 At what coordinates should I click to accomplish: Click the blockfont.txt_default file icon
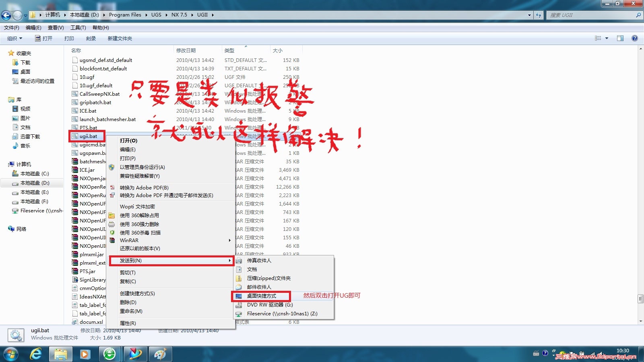74,69
